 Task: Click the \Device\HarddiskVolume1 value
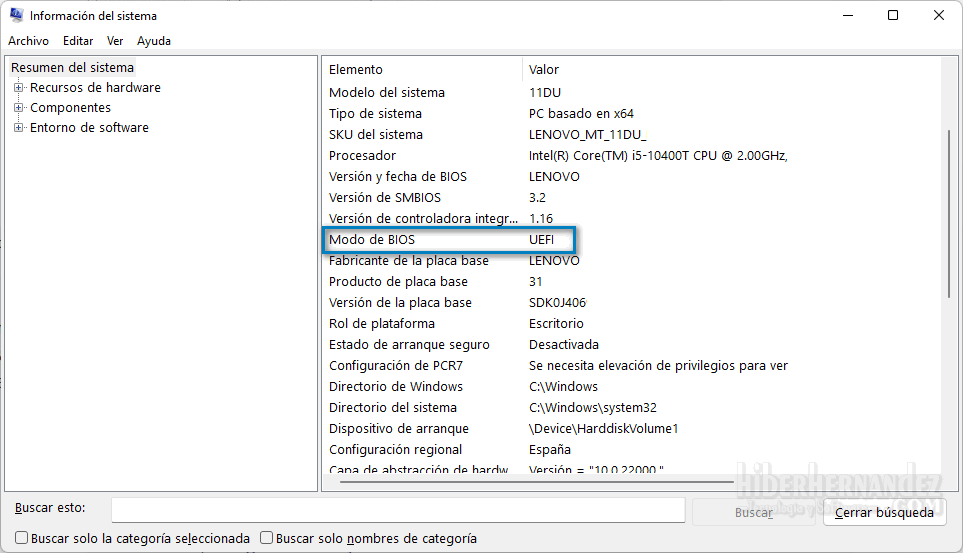coord(603,428)
